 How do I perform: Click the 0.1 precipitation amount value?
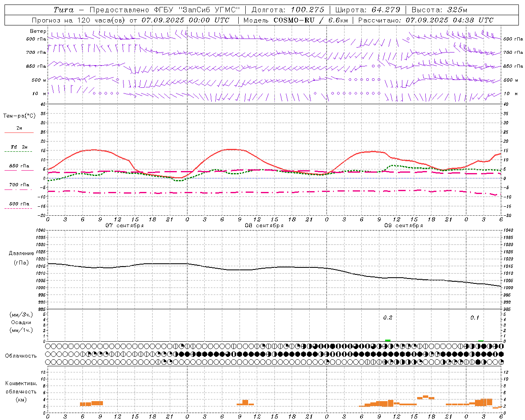475,318
